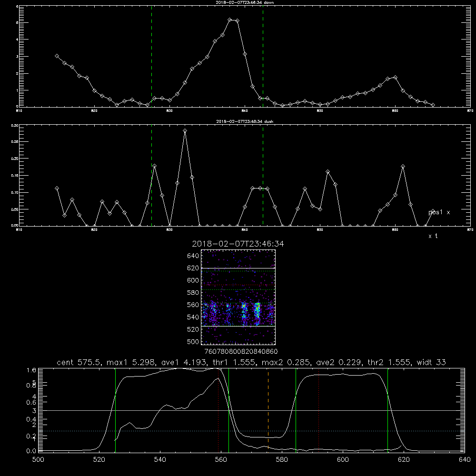Viewport: 476px width, 476px height.
Task: Click the 520 label on spectrogram y-axis
Action: (x=193, y=329)
